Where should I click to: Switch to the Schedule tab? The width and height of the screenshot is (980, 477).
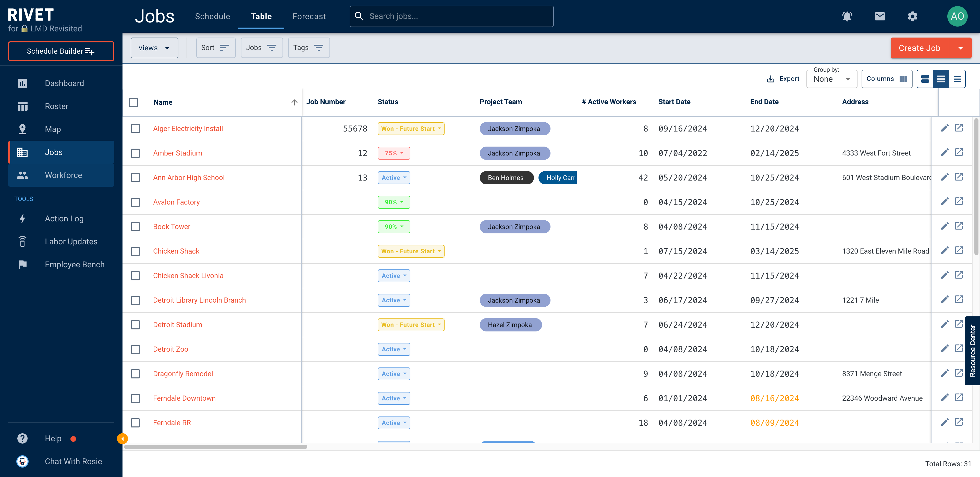(212, 16)
